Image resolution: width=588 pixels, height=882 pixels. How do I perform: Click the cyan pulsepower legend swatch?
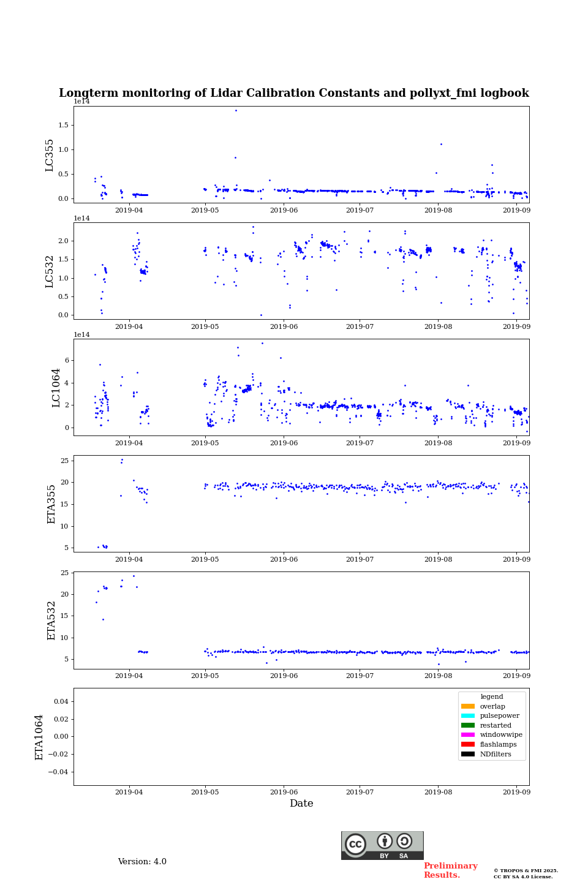(468, 716)
